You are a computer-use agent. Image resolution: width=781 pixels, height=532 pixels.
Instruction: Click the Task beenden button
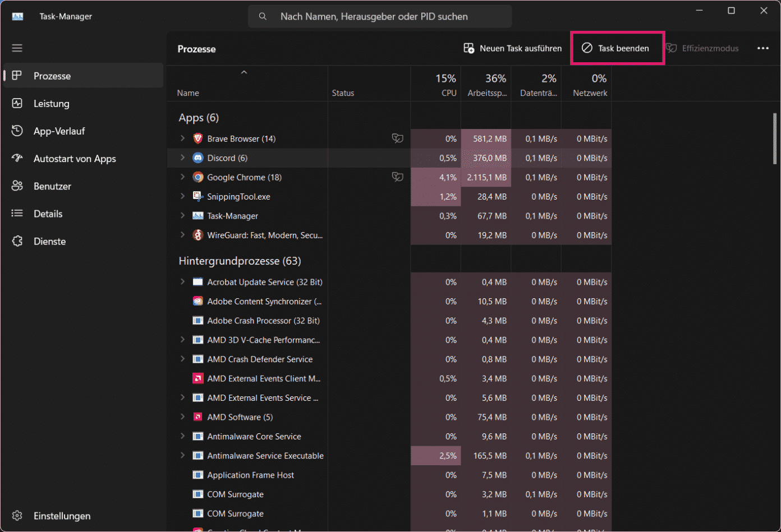617,49
